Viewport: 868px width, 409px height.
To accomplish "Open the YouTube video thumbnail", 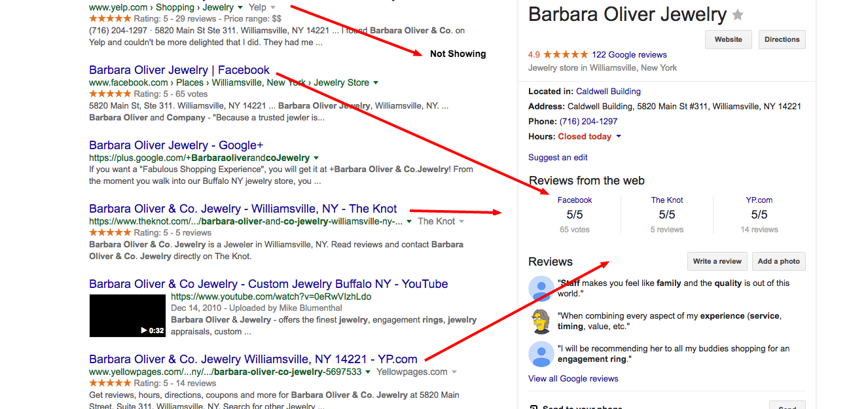I will (x=128, y=315).
